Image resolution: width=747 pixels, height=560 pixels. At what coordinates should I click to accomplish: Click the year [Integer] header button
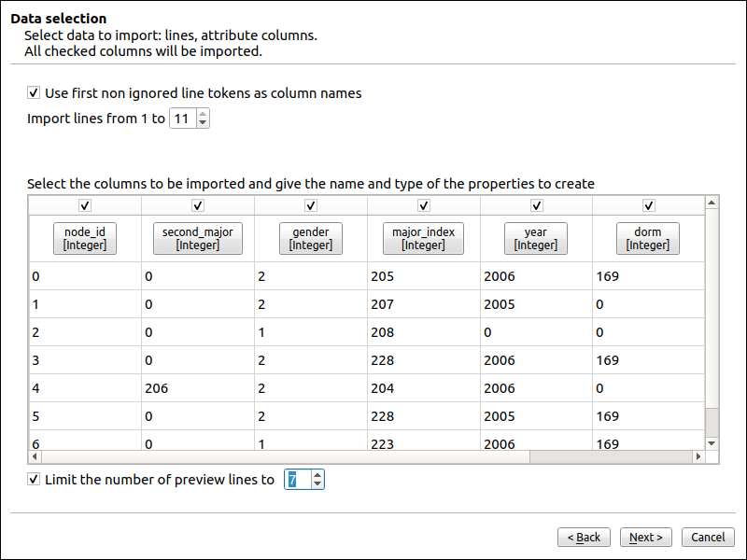[536, 239]
